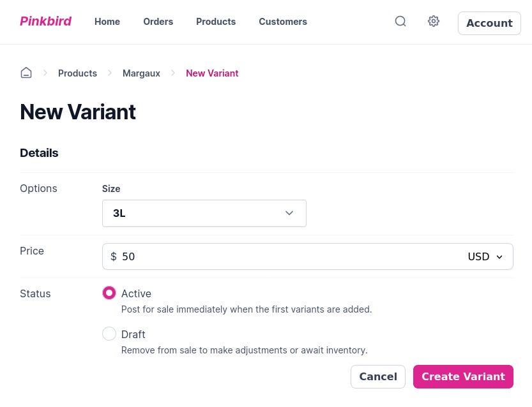Click into the Price input field

pos(287,256)
